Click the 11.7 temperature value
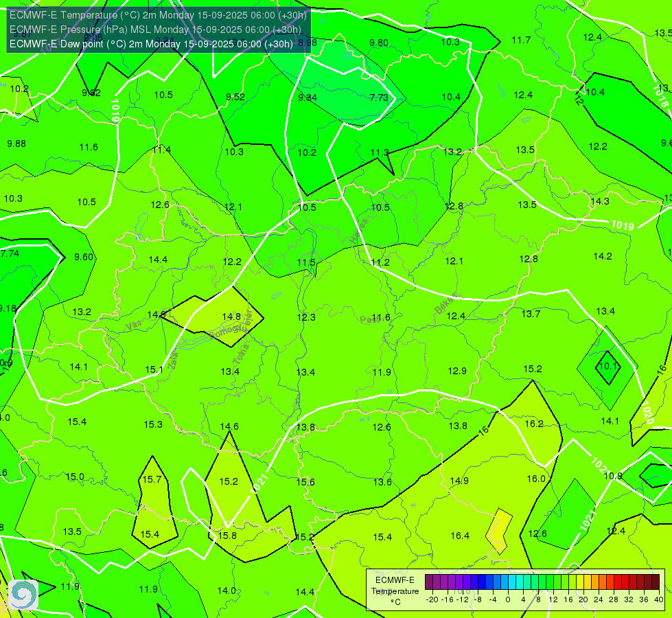This screenshot has width=672, height=618. [521, 40]
